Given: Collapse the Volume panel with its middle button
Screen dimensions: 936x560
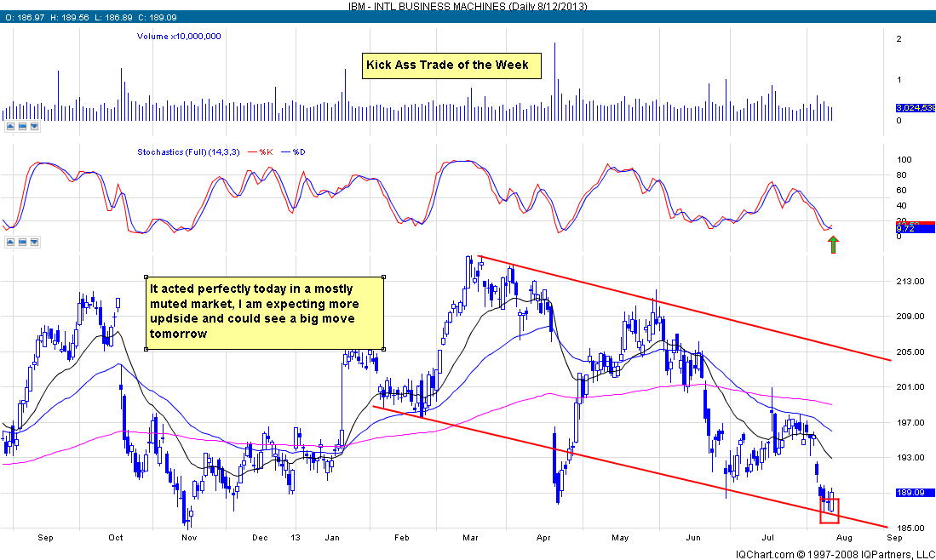Looking at the screenshot, I should coord(23,127).
